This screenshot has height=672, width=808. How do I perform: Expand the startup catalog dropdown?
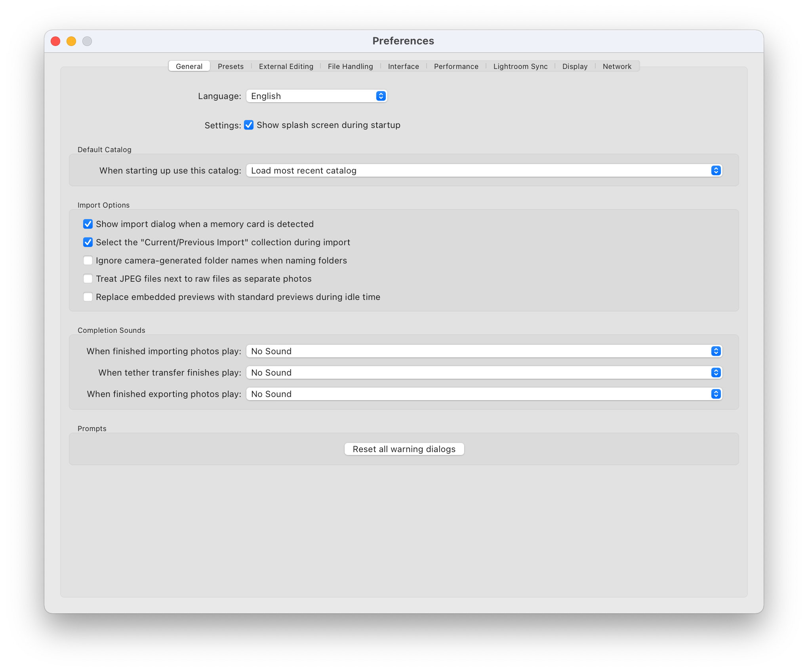pyautogui.click(x=484, y=171)
